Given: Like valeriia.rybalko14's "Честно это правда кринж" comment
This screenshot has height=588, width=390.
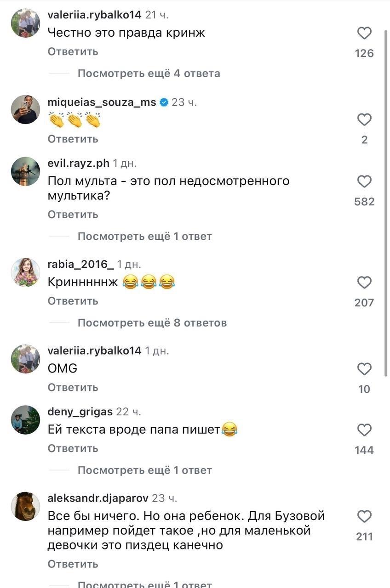Looking at the screenshot, I should (364, 34).
